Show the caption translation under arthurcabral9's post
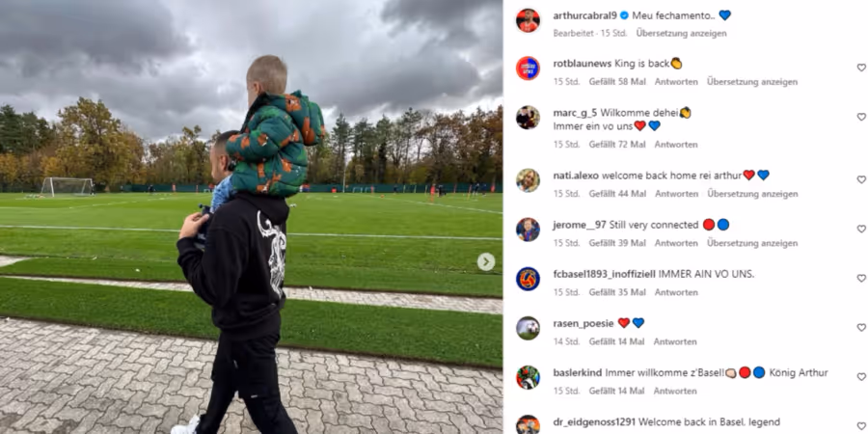 coord(681,33)
